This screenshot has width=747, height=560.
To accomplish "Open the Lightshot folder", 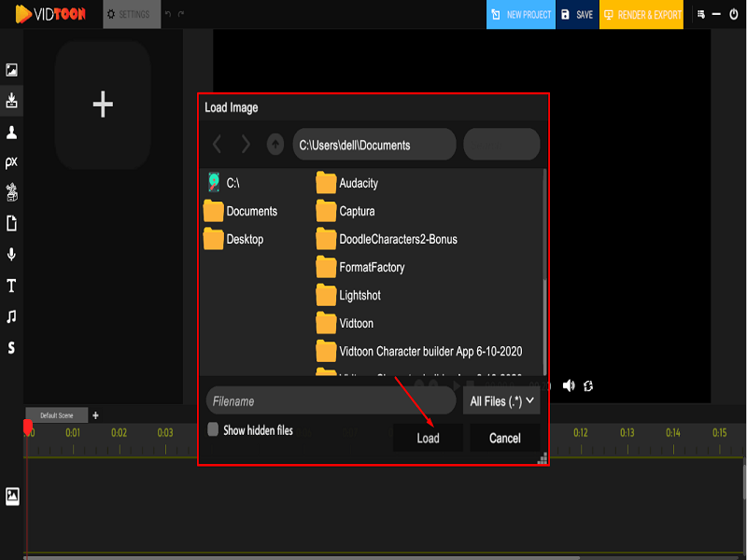I will tap(348, 295).
